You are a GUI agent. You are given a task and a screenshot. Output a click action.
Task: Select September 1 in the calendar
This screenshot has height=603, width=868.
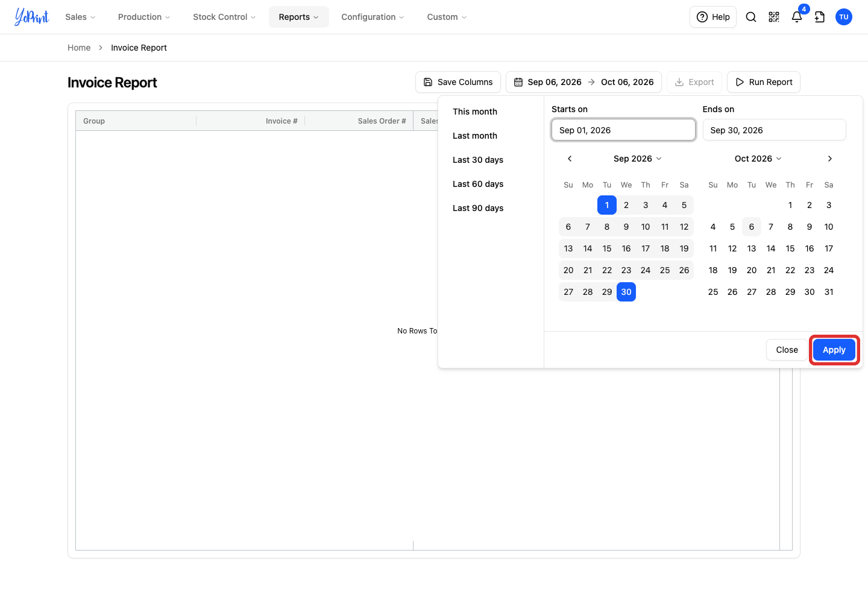click(x=607, y=205)
